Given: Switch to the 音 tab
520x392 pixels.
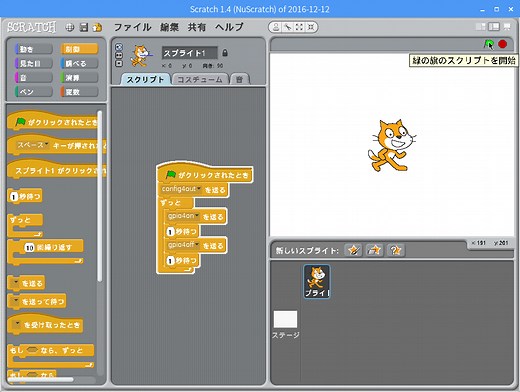Looking at the screenshot, I should (x=240, y=79).
